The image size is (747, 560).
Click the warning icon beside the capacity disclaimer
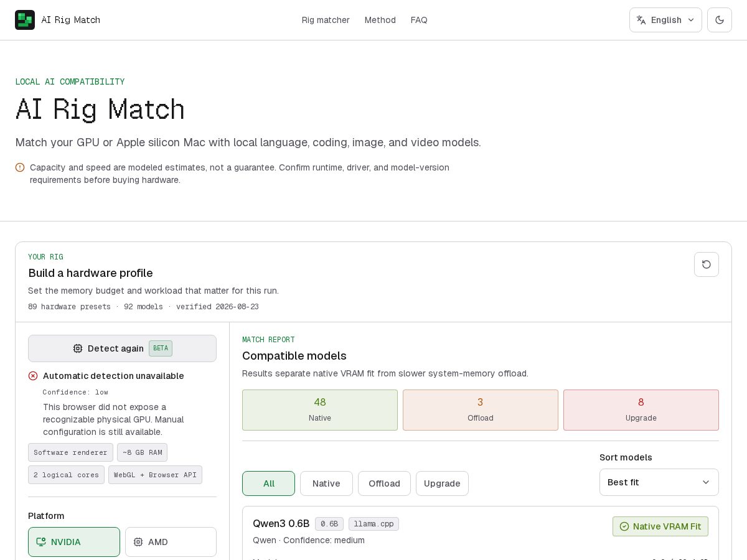[20, 167]
